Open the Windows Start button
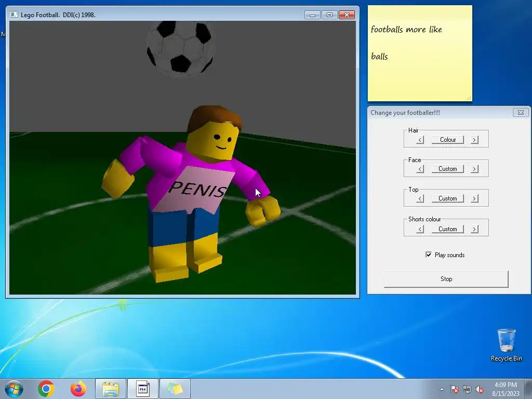Screen dimensions: 532x399 14,389
